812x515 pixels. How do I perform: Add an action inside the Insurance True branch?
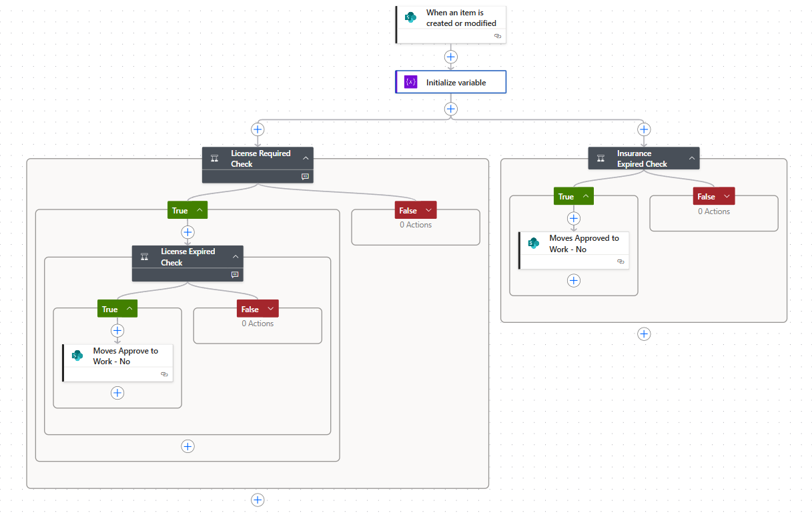[573, 218]
